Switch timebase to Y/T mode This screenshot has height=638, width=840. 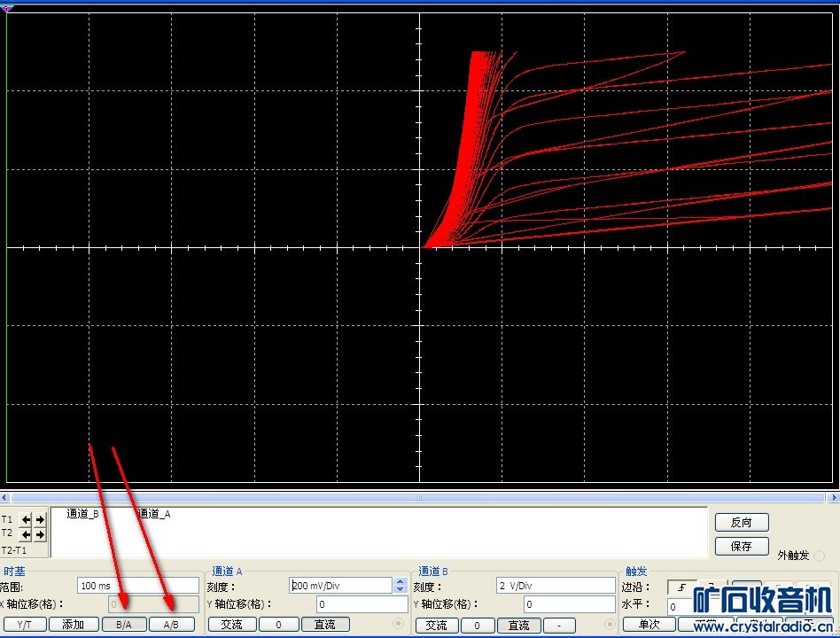click(24, 625)
